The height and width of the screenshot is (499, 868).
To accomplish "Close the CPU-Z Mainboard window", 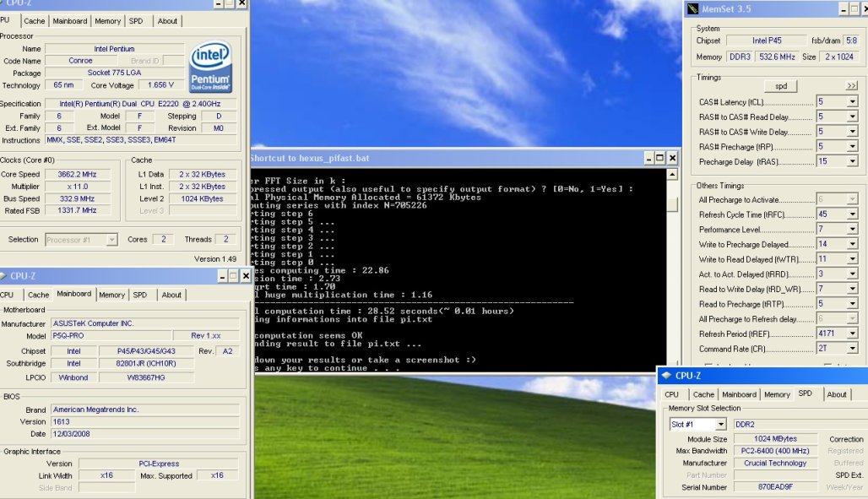I will coord(245,276).
